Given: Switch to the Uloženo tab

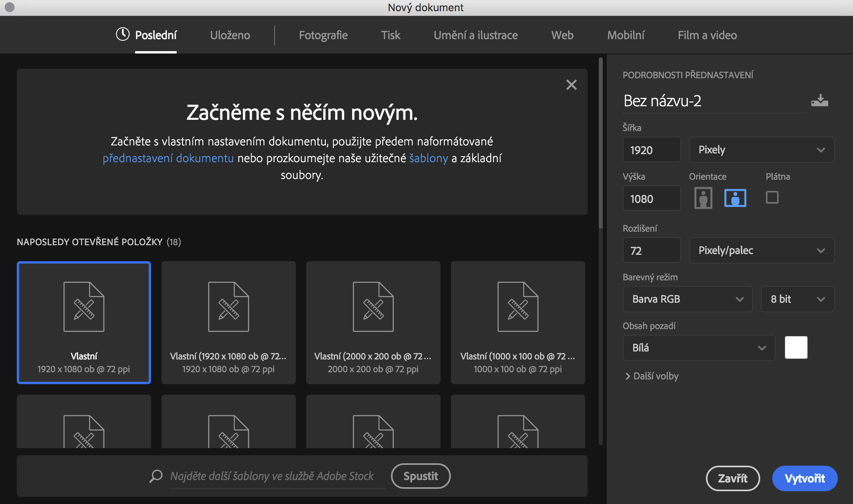Looking at the screenshot, I should [230, 35].
